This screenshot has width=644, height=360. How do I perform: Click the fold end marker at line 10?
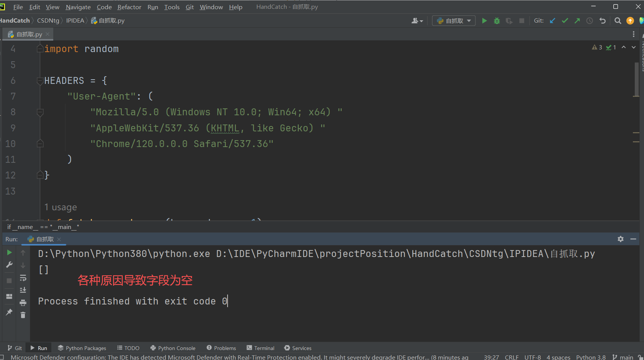(40, 144)
